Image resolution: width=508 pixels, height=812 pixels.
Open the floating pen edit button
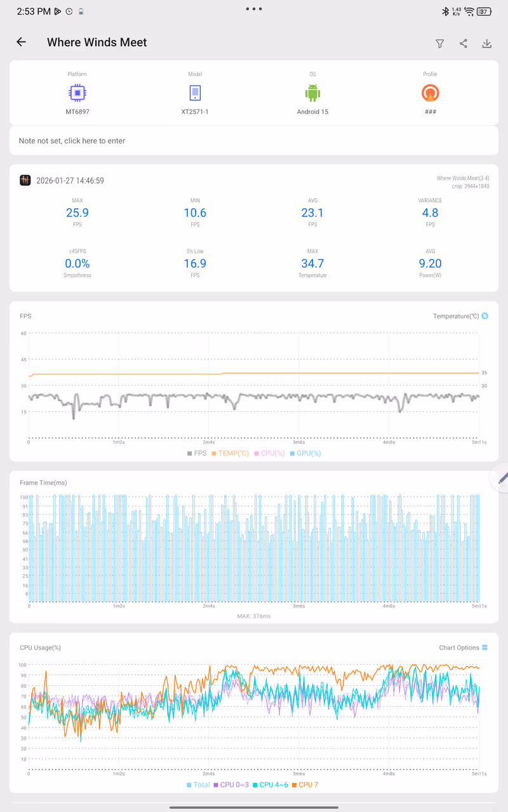click(500, 478)
